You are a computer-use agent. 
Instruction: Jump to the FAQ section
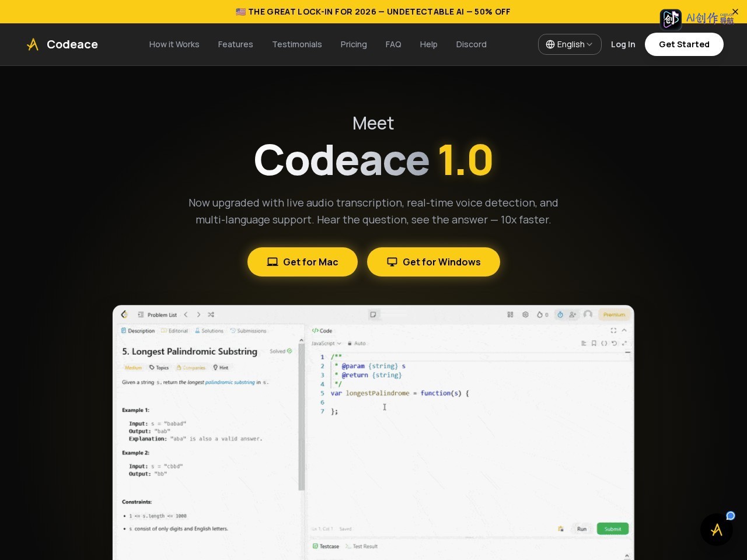[393, 44]
